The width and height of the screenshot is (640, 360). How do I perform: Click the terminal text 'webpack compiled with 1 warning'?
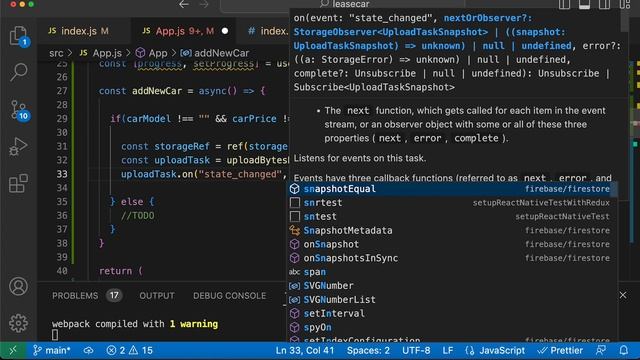tap(135, 324)
